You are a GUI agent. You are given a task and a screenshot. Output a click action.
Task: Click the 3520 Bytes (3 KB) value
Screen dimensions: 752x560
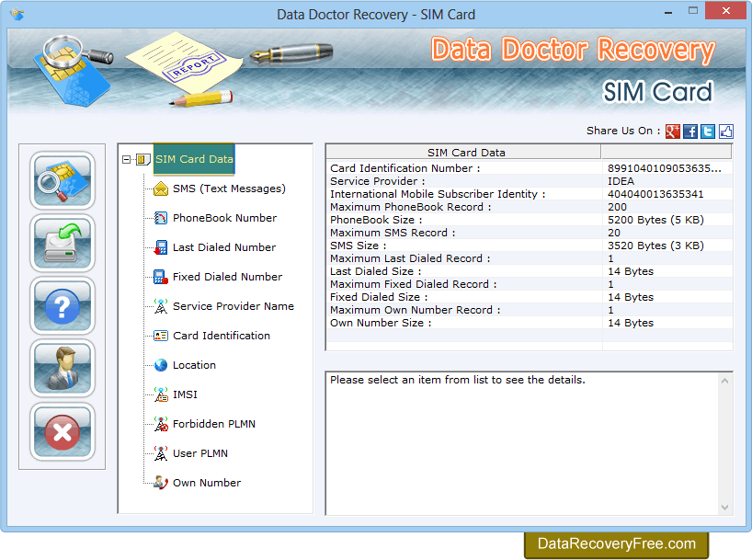pyautogui.click(x=655, y=246)
